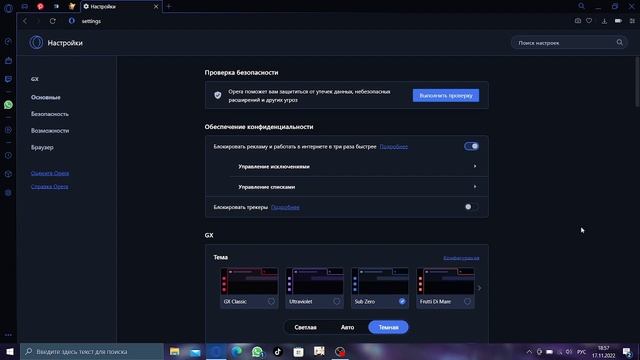
Task: Open settings gear icon in sidebar
Action: pos(8,193)
